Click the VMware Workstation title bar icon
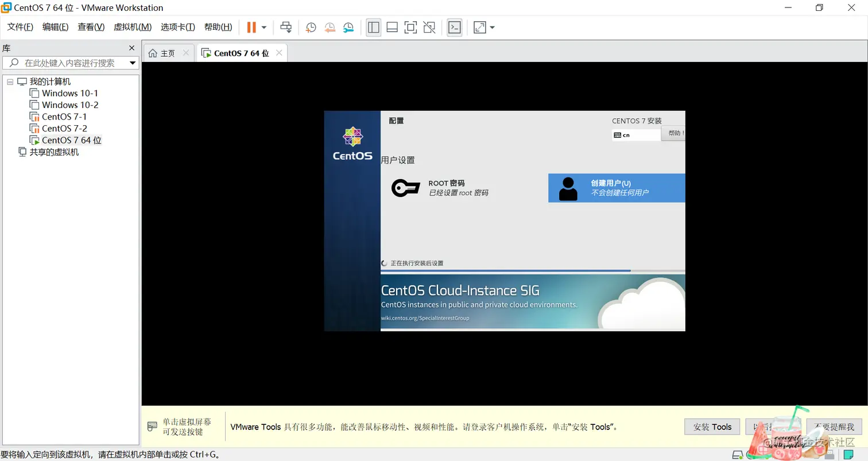Screen dimensions: 868x461 pos(7,7)
